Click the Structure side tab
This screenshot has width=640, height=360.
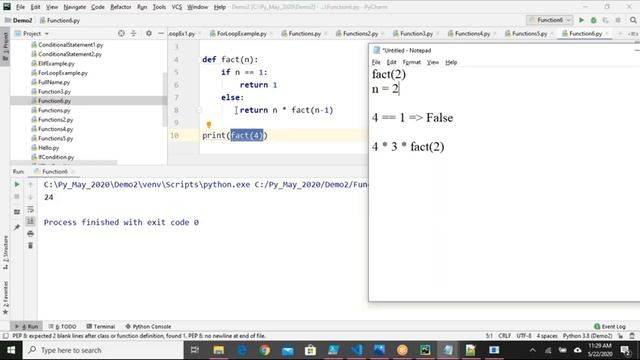click(x=5, y=252)
